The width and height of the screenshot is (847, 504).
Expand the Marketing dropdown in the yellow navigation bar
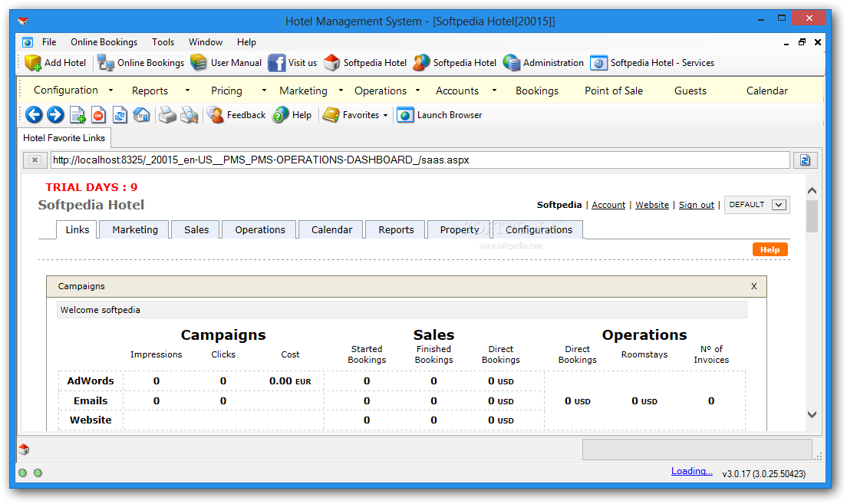click(x=341, y=91)
